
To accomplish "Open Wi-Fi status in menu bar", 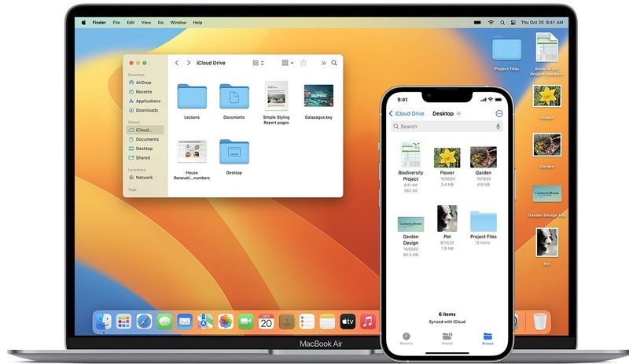I will [491, 23].
